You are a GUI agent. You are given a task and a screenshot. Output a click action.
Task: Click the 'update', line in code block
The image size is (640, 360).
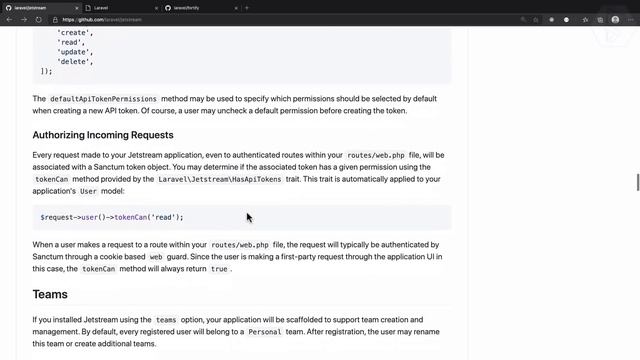pos(75,52)
